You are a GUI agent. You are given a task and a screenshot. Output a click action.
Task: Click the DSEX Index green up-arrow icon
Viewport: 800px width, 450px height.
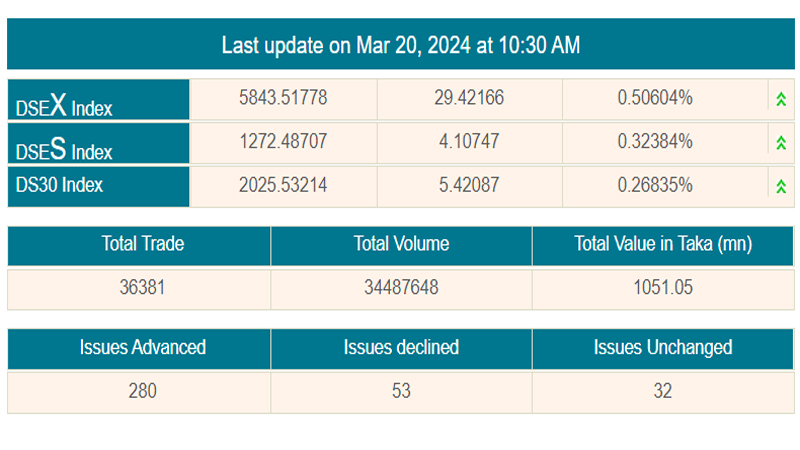[x=780, y=99]
